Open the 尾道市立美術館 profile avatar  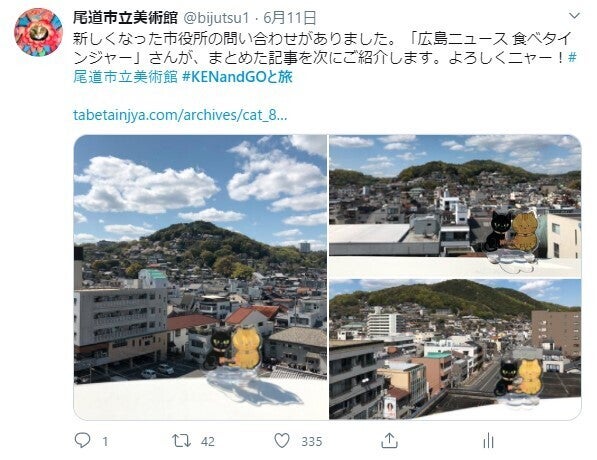click(38, 32)
